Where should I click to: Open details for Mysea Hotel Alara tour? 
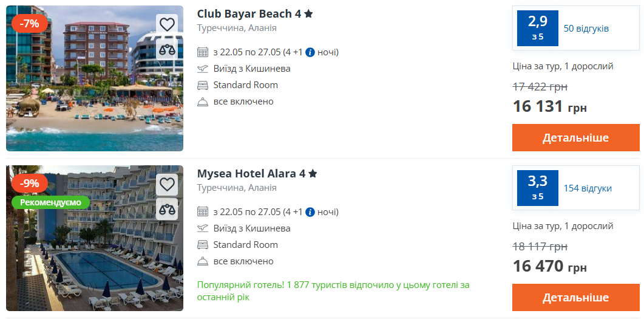575,298
